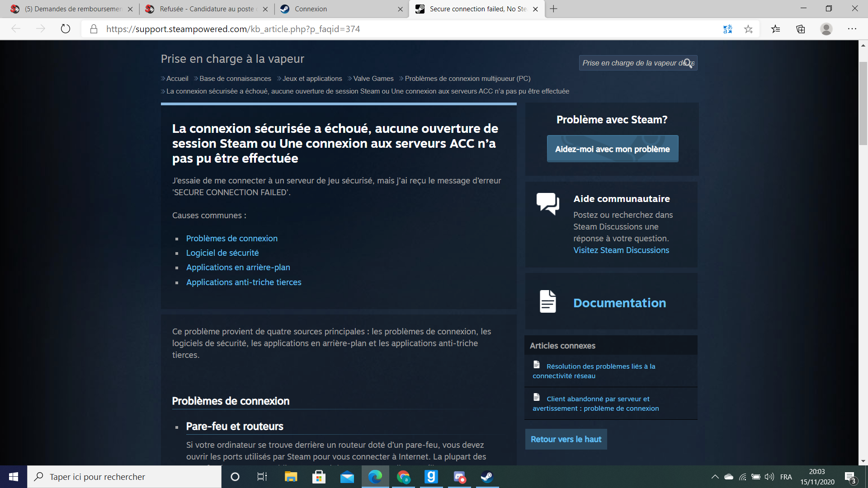The width and height of the screenshot is (868, 488).
Task: Open the OneDrive cloud tray icon
Action: [x=729, y=477]
